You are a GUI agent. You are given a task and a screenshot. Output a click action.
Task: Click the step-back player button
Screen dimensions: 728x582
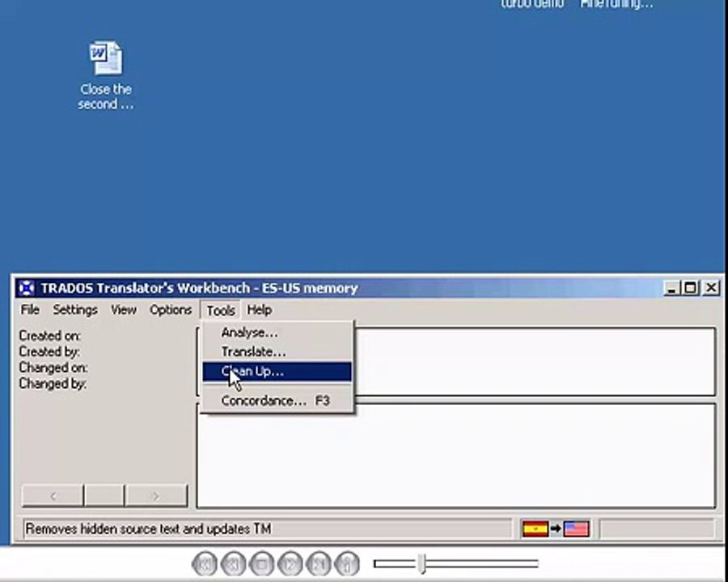233,564
